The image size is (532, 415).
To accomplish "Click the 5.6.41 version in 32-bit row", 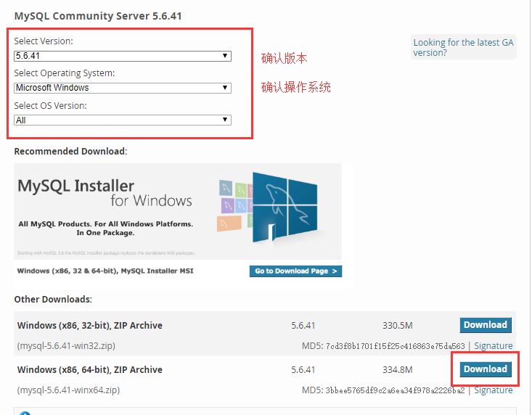I will (303, 326).
